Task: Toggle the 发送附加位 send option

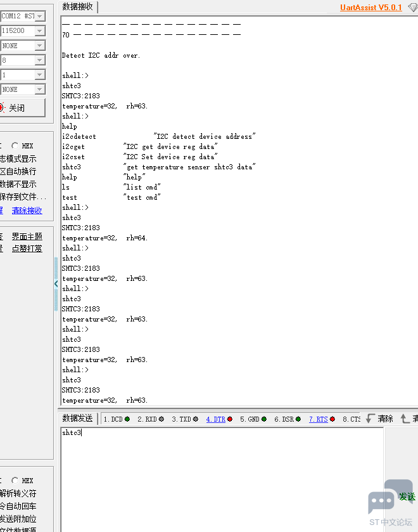Action: [18, 519]
